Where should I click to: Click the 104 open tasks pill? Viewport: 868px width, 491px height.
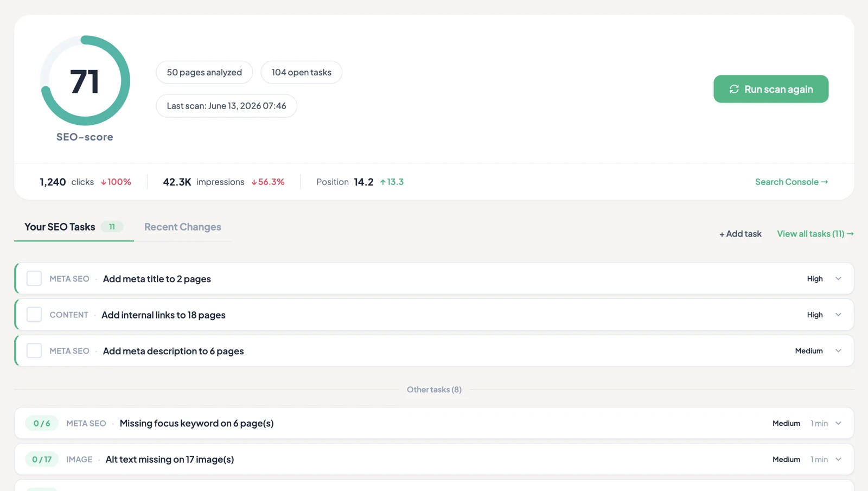pyautogui.click(x=302, y=72)
